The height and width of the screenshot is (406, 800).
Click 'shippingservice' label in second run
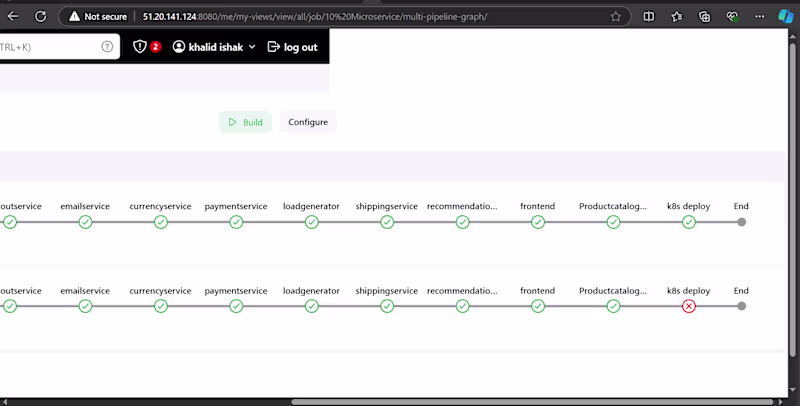click(386, 291)
